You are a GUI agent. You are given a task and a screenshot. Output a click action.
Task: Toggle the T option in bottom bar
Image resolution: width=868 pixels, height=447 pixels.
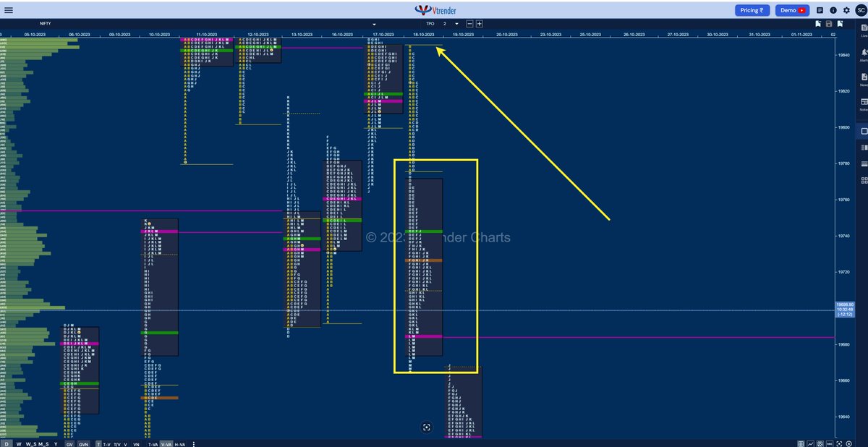[98, 443]
